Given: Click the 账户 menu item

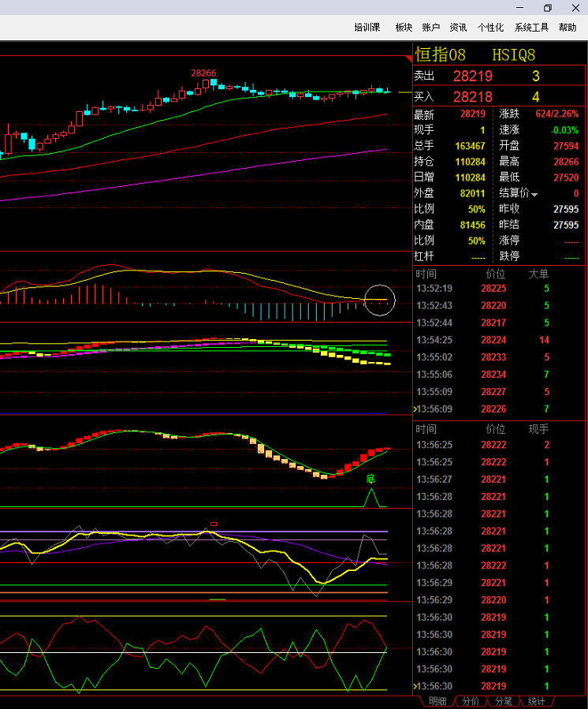Looking at the screenshot, I should [430, 27].
